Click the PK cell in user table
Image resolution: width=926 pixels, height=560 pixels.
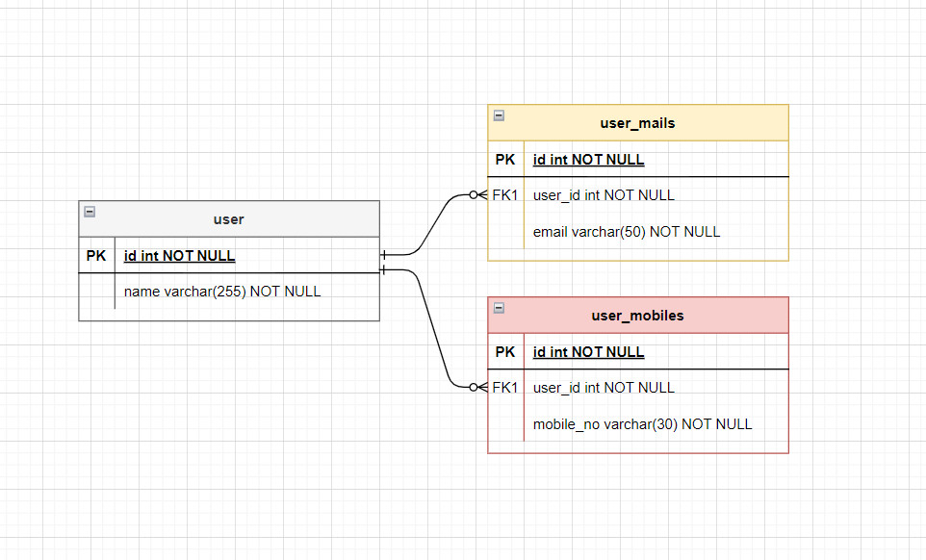[x=96, y=256]
